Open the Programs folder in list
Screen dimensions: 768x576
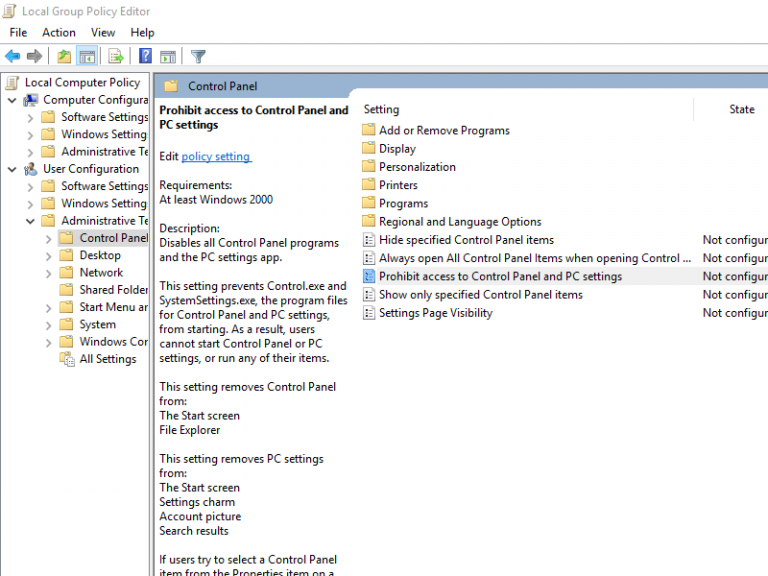click(x=403, y=203)
